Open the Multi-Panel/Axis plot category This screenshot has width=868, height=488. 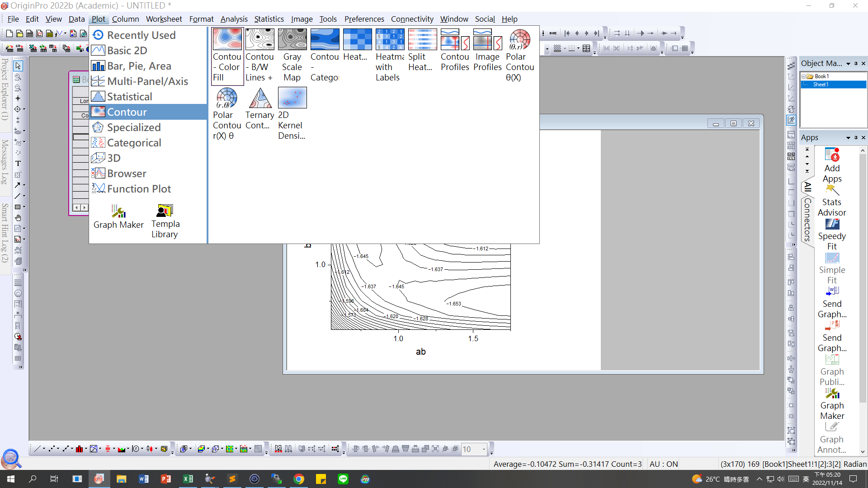pos(149,81)
